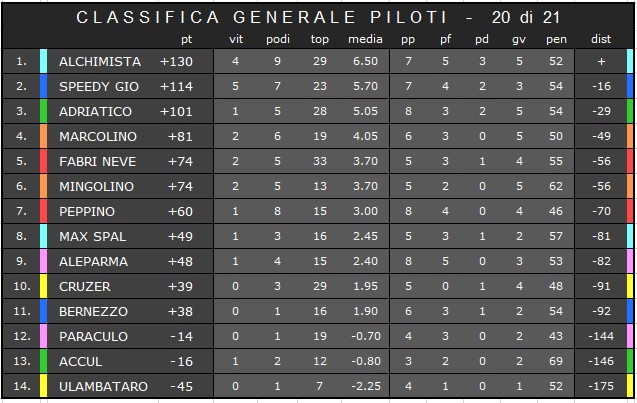Click the green swatch beside ADRIATICO

[43, 111]
